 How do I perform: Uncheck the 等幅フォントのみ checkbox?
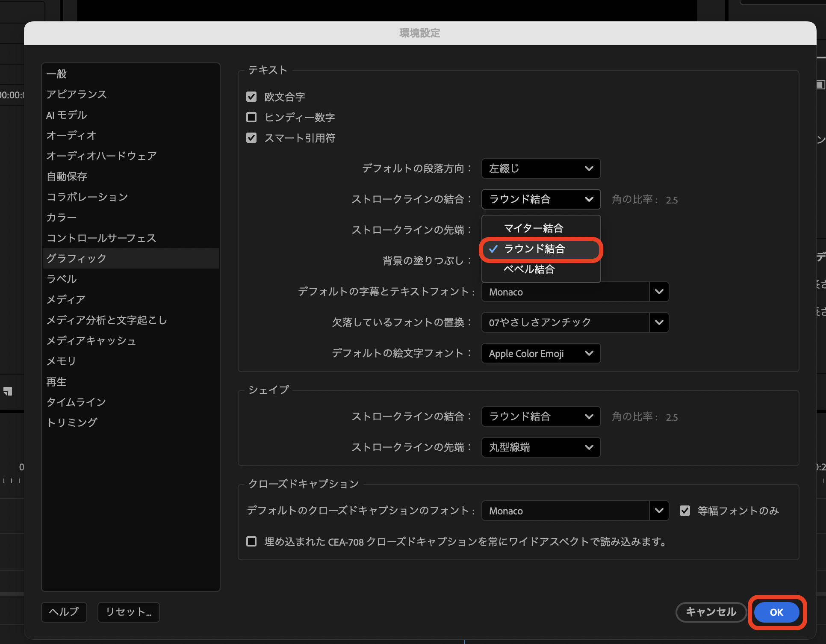685,511
